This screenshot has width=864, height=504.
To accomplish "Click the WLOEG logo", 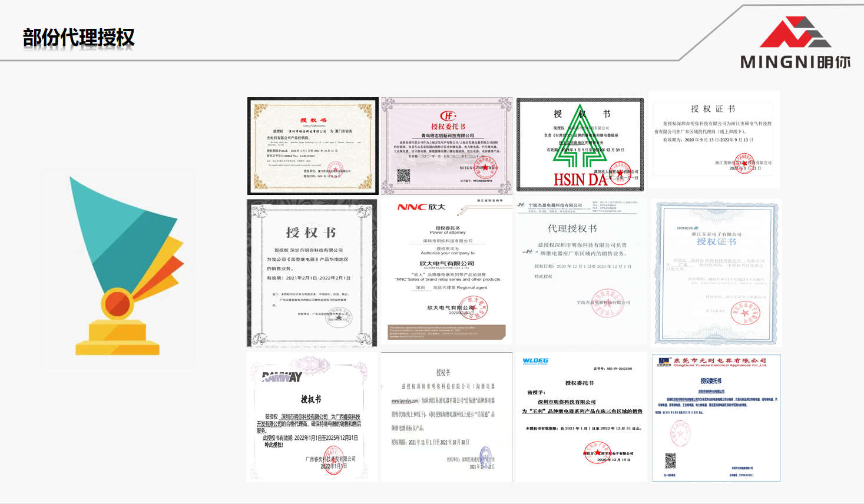I will 535,361.
